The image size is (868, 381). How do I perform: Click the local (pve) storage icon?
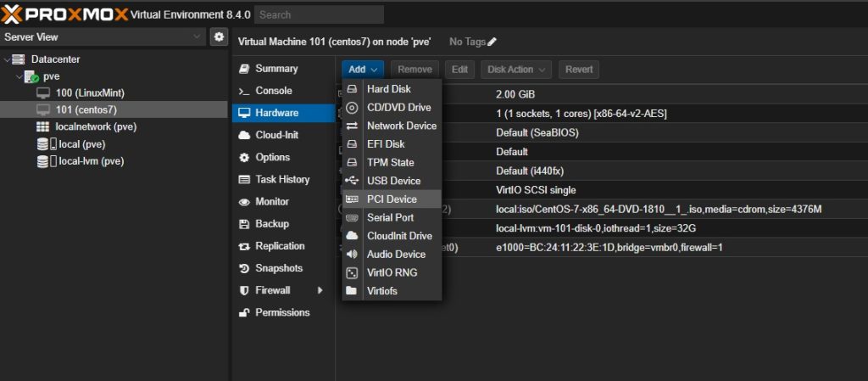pos(46,144)
